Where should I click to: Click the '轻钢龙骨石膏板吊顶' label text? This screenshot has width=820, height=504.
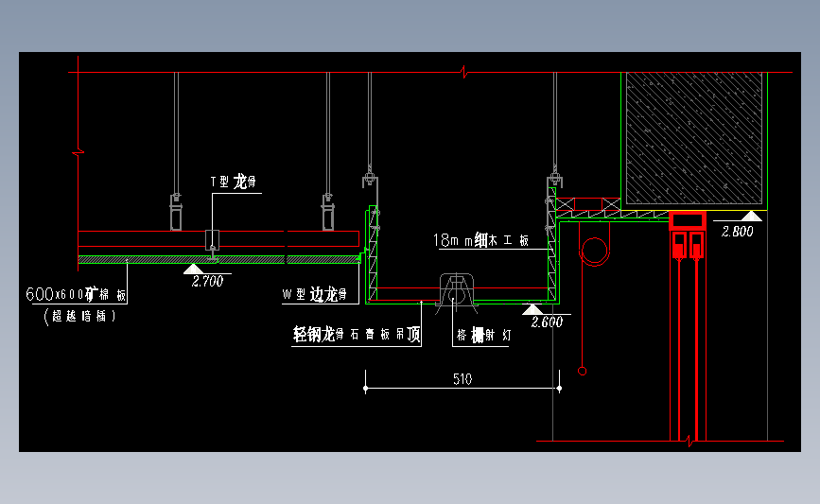[x=357, y=334]
